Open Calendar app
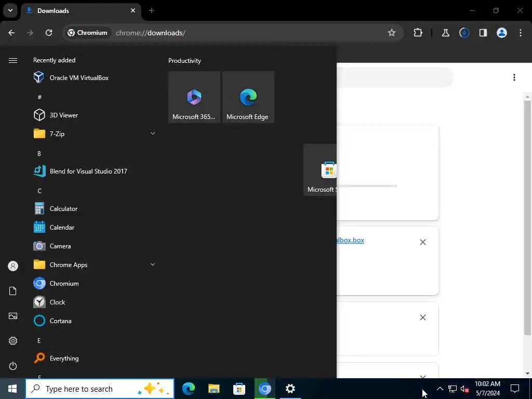The height and width of the screenshot is (399, 532). [x=95, y=227]
